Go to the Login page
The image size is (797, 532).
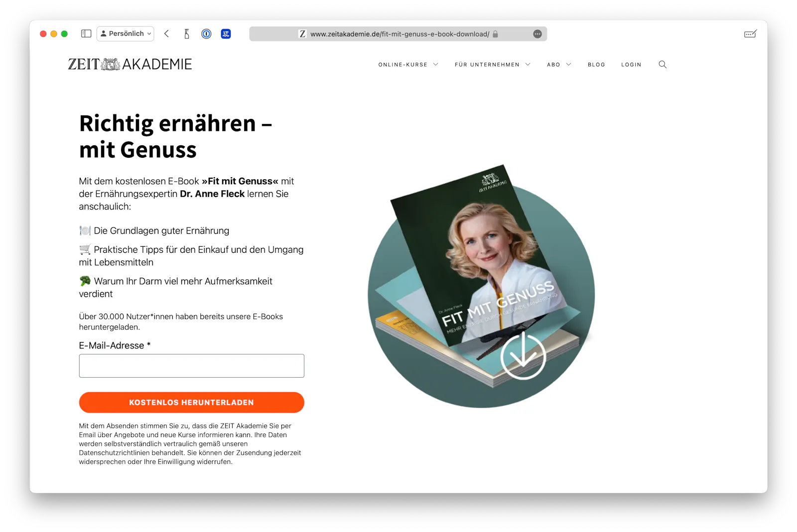[x=631, y=65]
